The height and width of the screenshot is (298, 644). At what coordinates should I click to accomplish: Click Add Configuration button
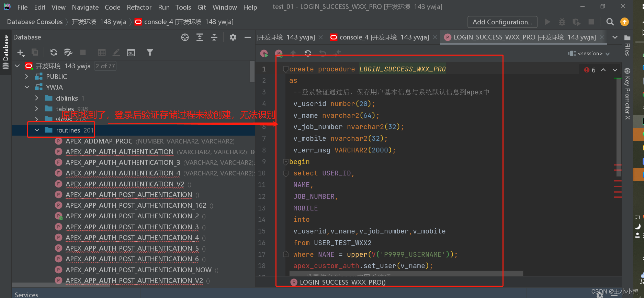[x=502, y=22]
